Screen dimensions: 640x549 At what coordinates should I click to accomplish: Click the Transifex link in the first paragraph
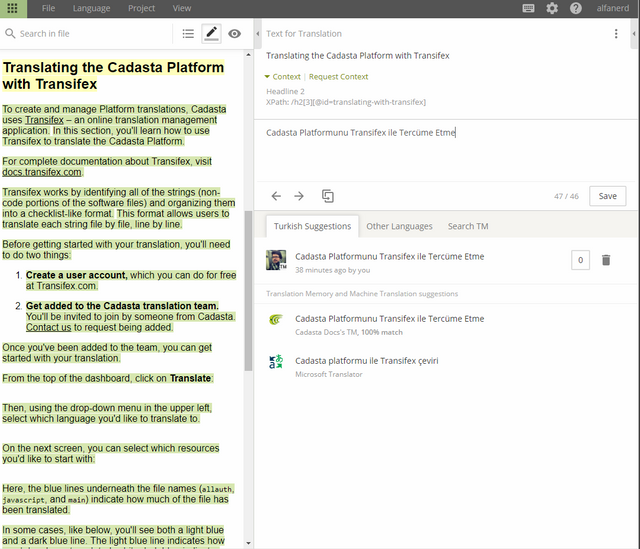tap(44, 120)
